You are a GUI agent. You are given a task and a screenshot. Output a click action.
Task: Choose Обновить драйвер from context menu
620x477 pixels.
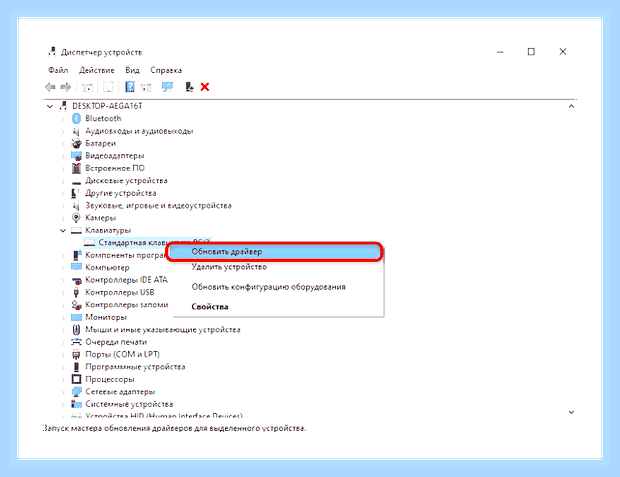274,252
